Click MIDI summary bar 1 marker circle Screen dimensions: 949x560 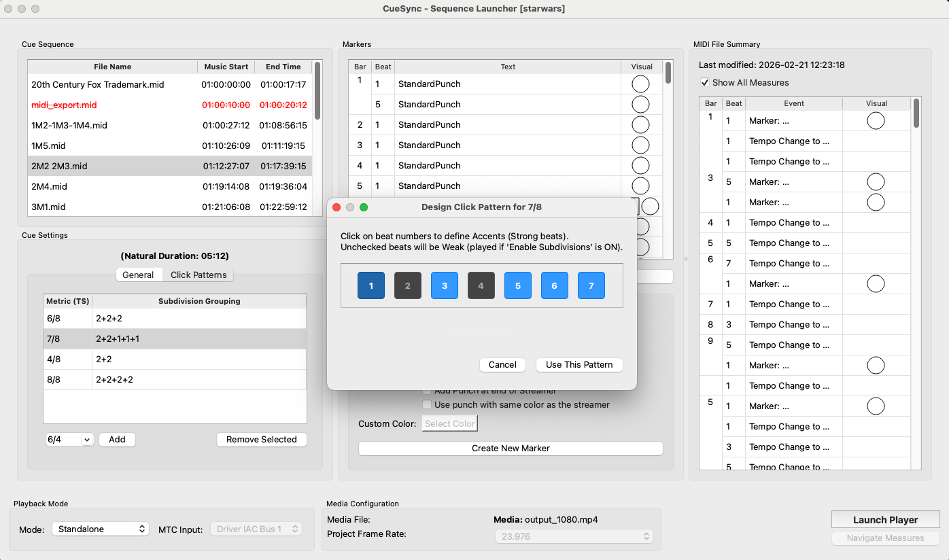(x=876, y=121)
